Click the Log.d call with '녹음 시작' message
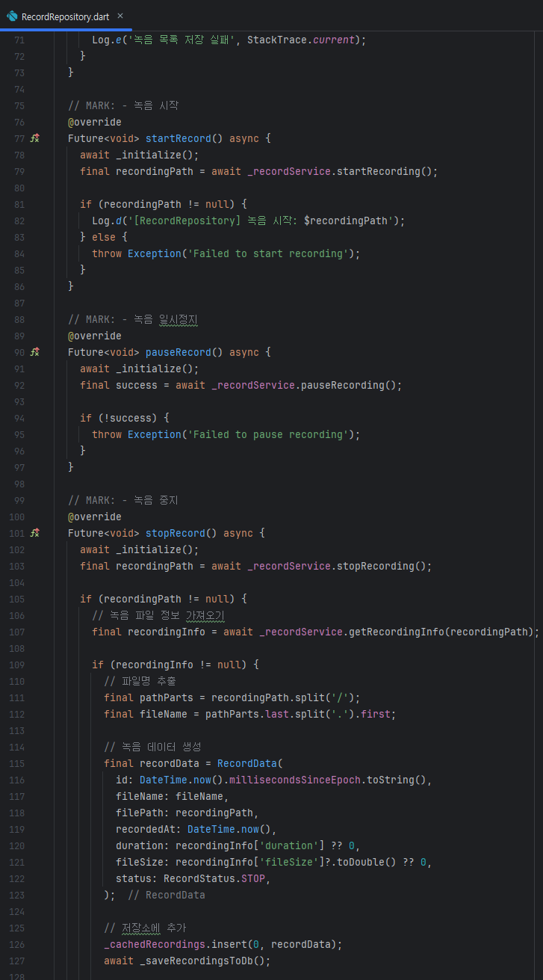The image size is (543, 980). coord(249,221)
